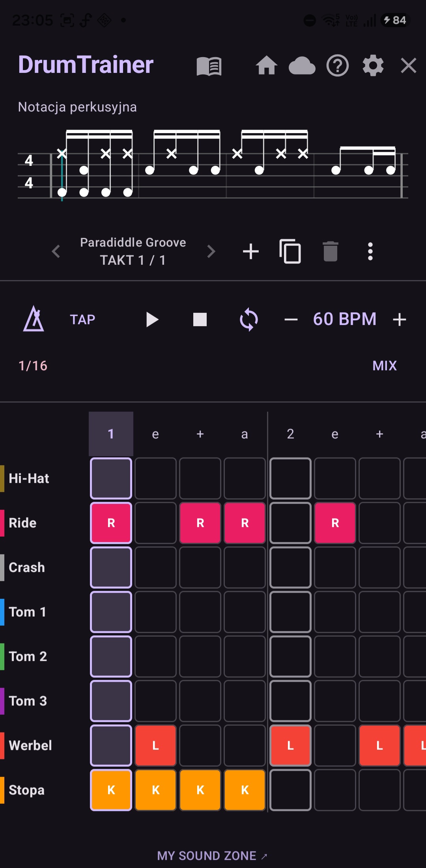Select beat 1 column header
The width and height of the screenshot is (426, 868).
[111, 434]
